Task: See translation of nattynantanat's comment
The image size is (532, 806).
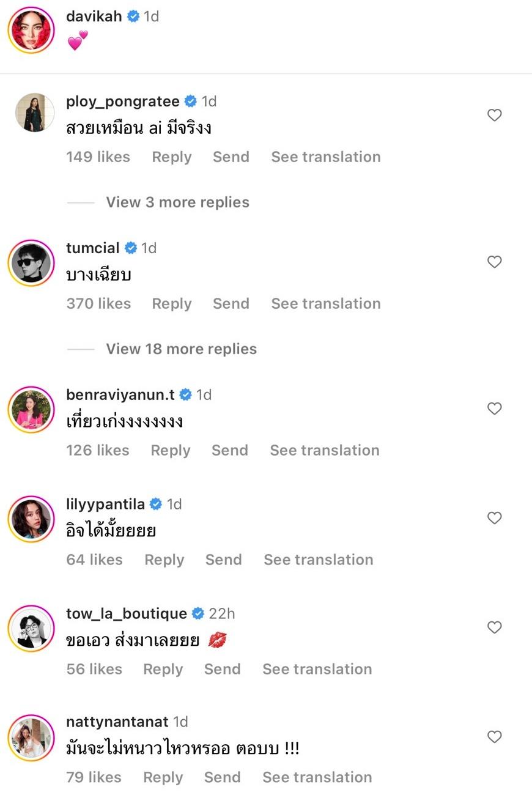Action: pos(317,777)
